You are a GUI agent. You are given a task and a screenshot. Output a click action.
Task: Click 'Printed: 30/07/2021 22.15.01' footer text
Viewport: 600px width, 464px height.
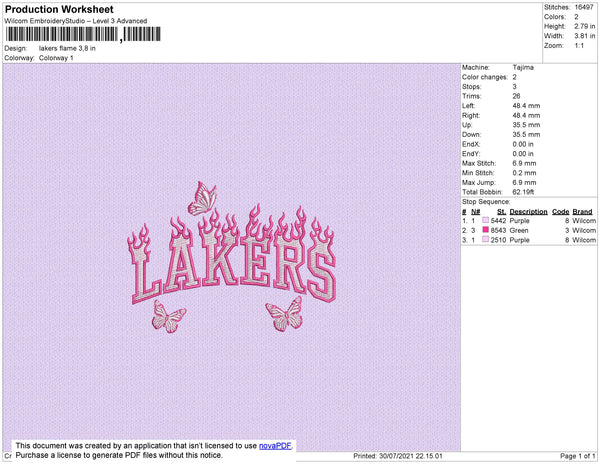point(398,456)
